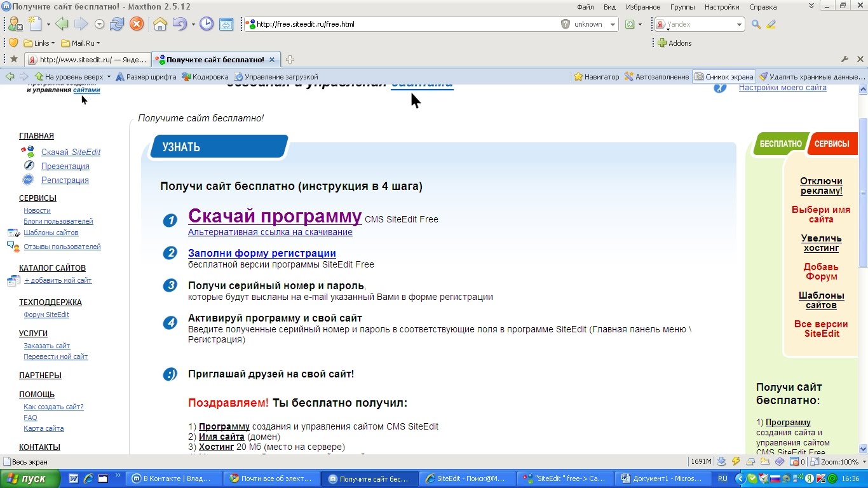Image resolution: width=868 pixels, height=488 pixels.
Task: Add a new tab with plus icon
Action: coord(290,59)
